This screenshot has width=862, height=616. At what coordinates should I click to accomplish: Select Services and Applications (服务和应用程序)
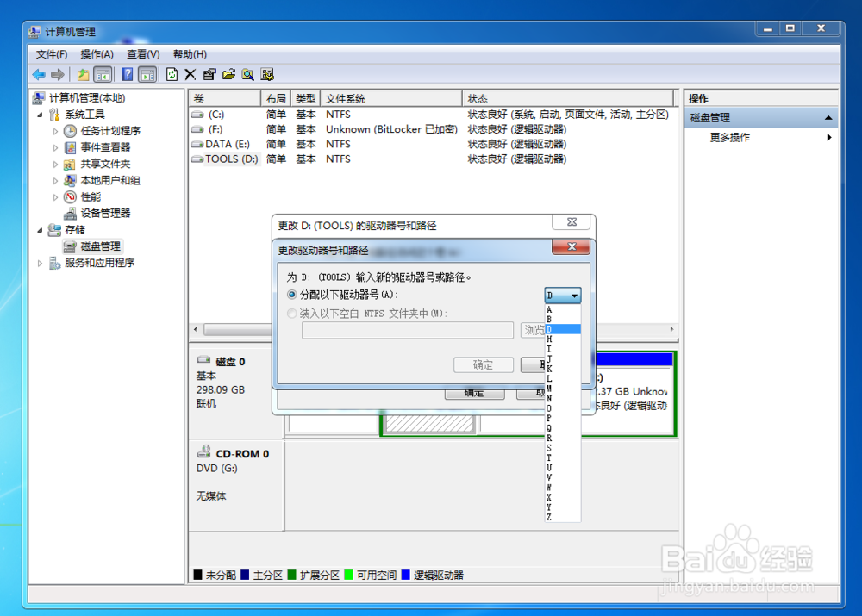[99, 263]
